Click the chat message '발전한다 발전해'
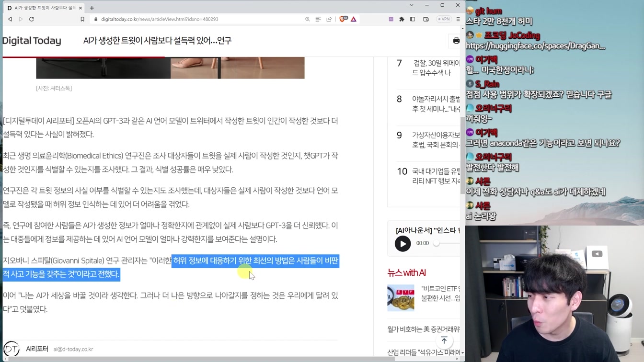 [x=492, y=168]
